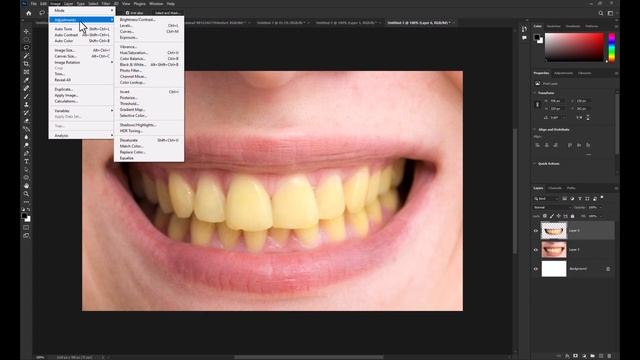Hide the top teeth layer via eye icon
The width and height of the screenshot is (640, 360).
pos(536,231)
